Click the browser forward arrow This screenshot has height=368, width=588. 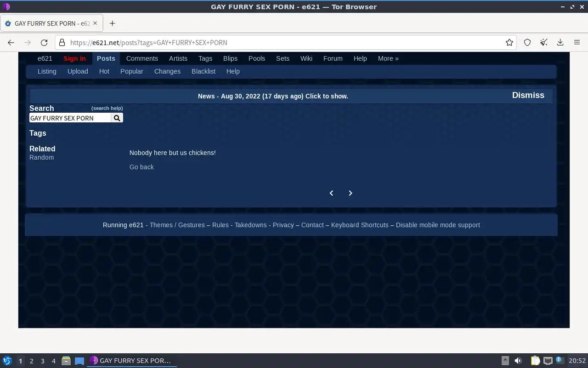28,42
